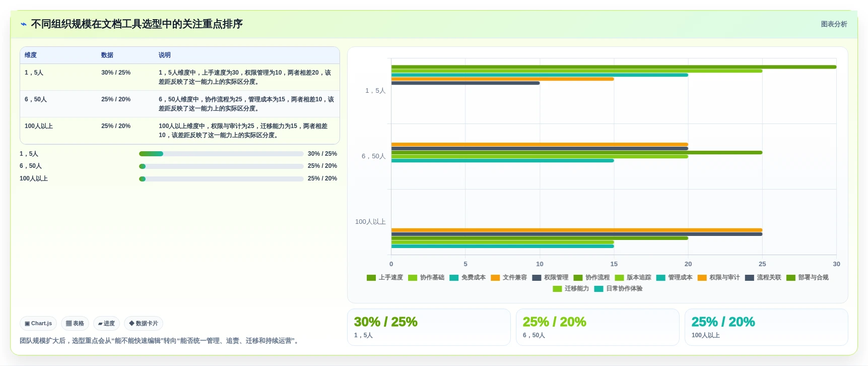Image resolution: width=868 pixels, height=366 pixels.
Task: Select the 表格 chip
Action: [x=75, y=324]
